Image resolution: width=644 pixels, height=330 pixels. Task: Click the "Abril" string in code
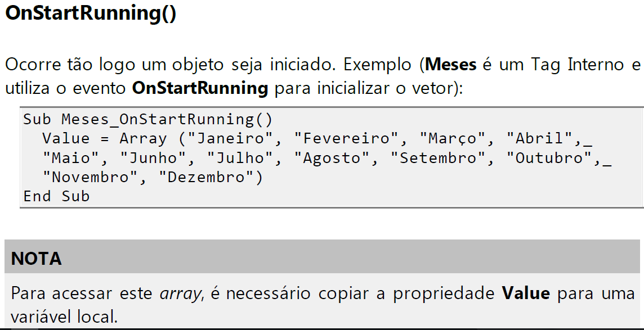click(540, 138)
